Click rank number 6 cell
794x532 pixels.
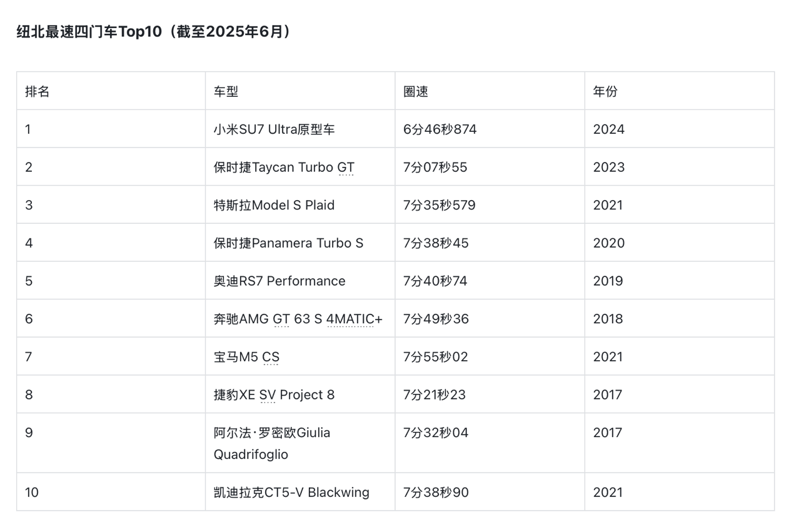(111, 319)
